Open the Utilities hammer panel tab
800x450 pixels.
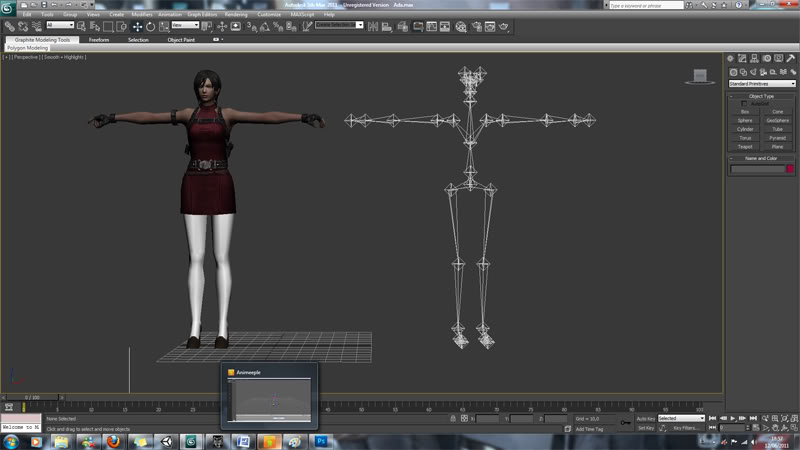point(791,59)
